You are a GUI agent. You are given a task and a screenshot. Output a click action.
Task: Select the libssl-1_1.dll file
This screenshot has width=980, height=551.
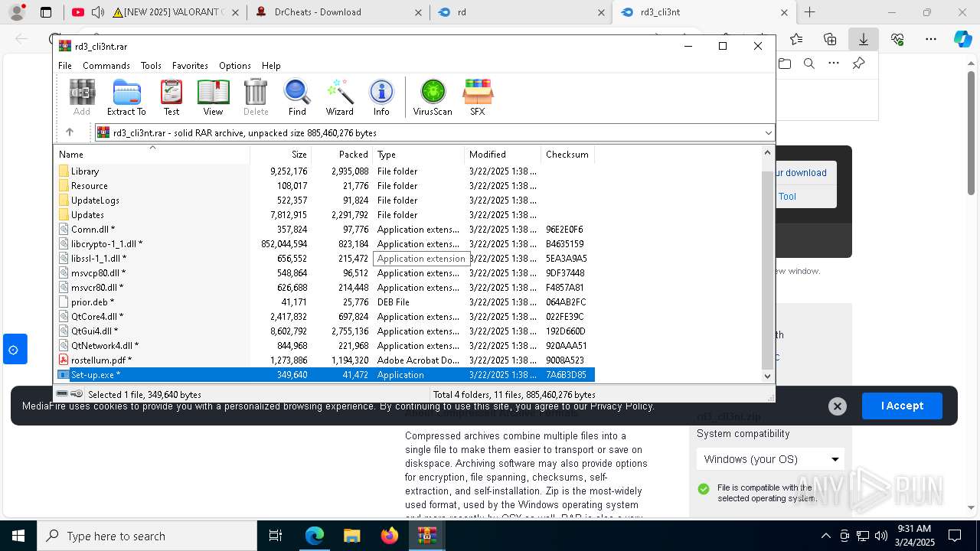tap(100, 259)
